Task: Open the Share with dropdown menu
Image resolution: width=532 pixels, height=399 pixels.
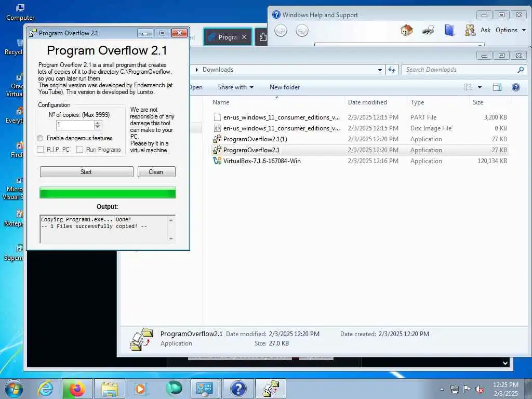Action: tap(235, 87)
